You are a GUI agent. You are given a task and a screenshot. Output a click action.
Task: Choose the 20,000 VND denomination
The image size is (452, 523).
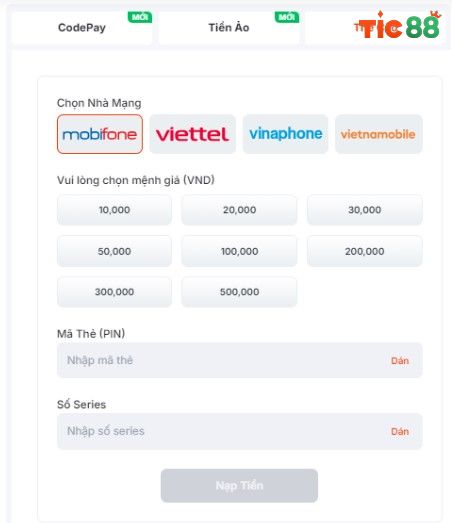tap(239, 210)
